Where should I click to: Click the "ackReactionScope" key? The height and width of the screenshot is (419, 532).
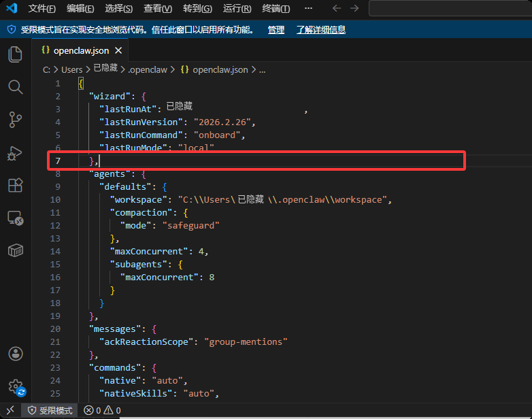(x=146, y=341)
